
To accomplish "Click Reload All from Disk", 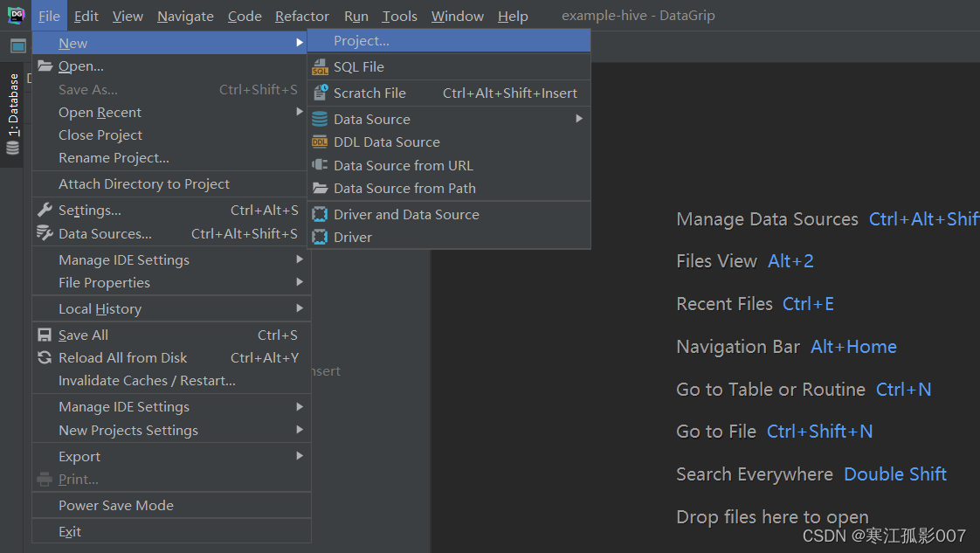I will point(169,357).
